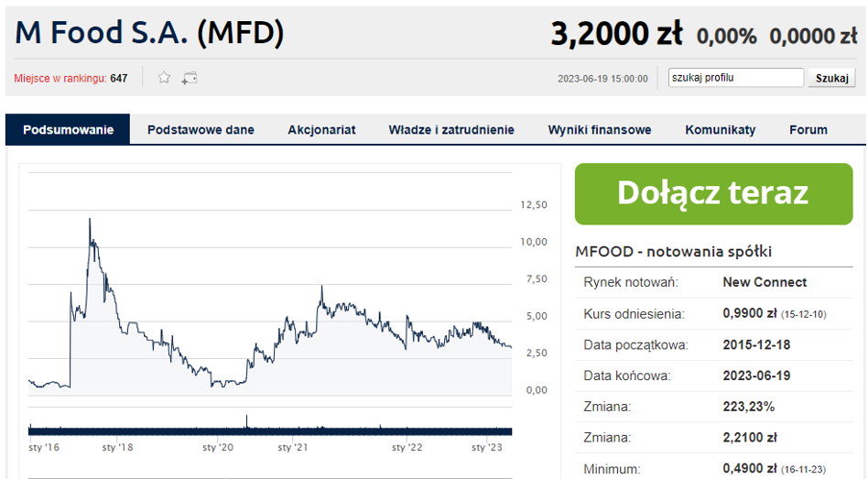Click the add-to-portfolio wallet icon
Viewport: 868px width, 479px height.
click(x=189, y=78)
